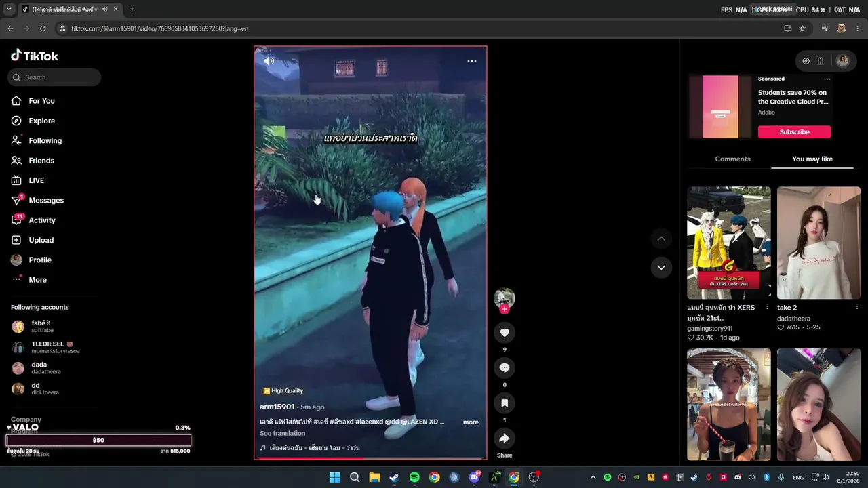This screenshot has width=868, height=488.
Task: Share the video using the arrow icon
Action: [505, 439]
